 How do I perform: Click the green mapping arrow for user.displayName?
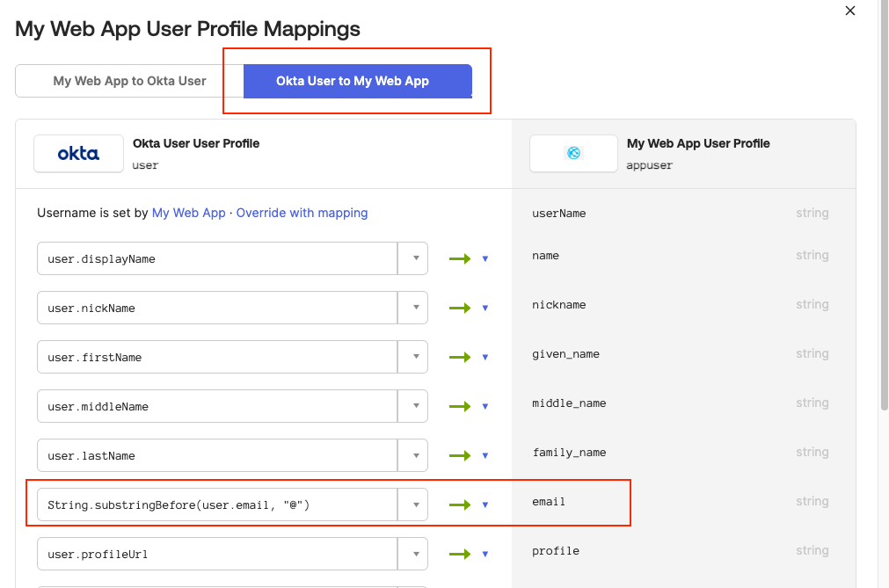tap(461, 258)
